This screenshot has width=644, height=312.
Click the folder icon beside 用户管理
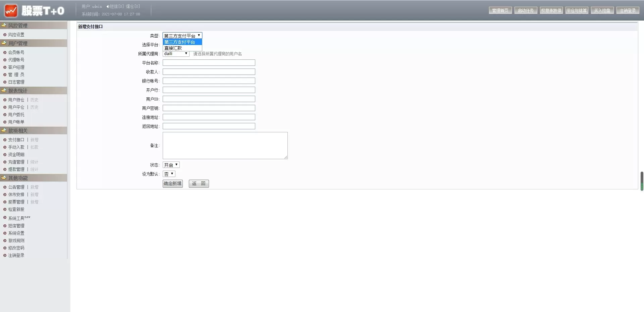point(4,43)
